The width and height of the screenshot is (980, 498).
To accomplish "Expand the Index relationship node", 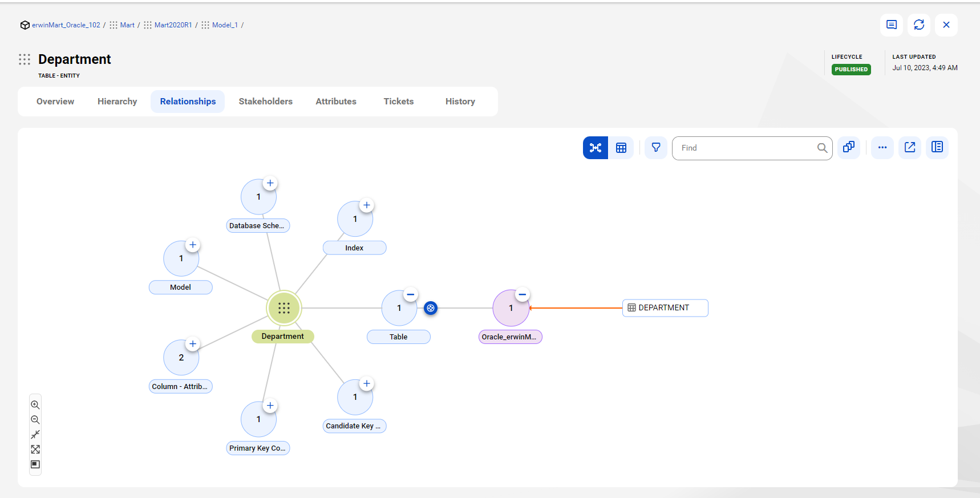I will pos(367,205).
